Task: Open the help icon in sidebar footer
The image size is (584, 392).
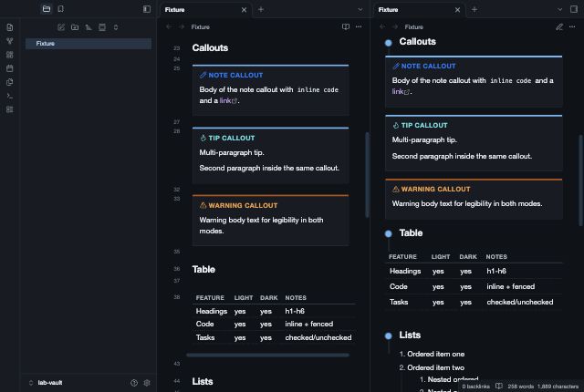Action: tap(134, 383)
